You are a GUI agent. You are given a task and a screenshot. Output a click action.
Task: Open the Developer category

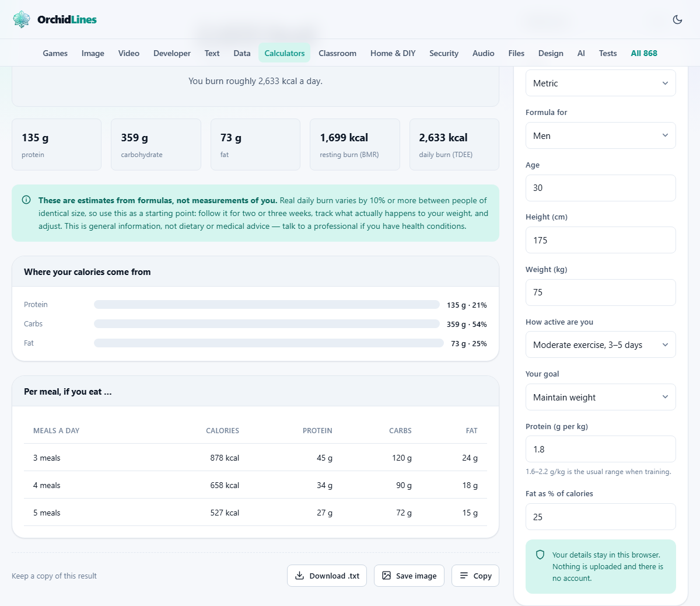coord(172,53)
